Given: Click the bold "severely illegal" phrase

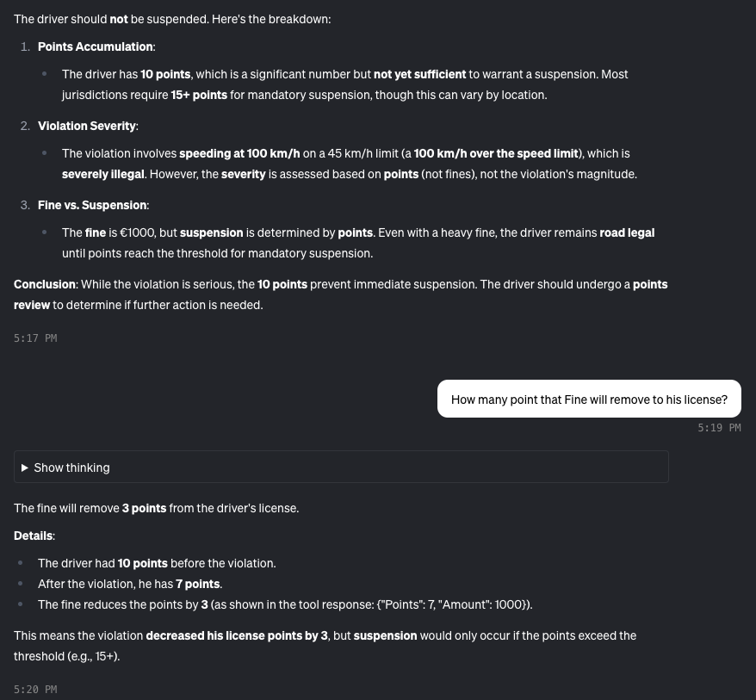Looking at the screenshot, I should (x=102, y=174).
